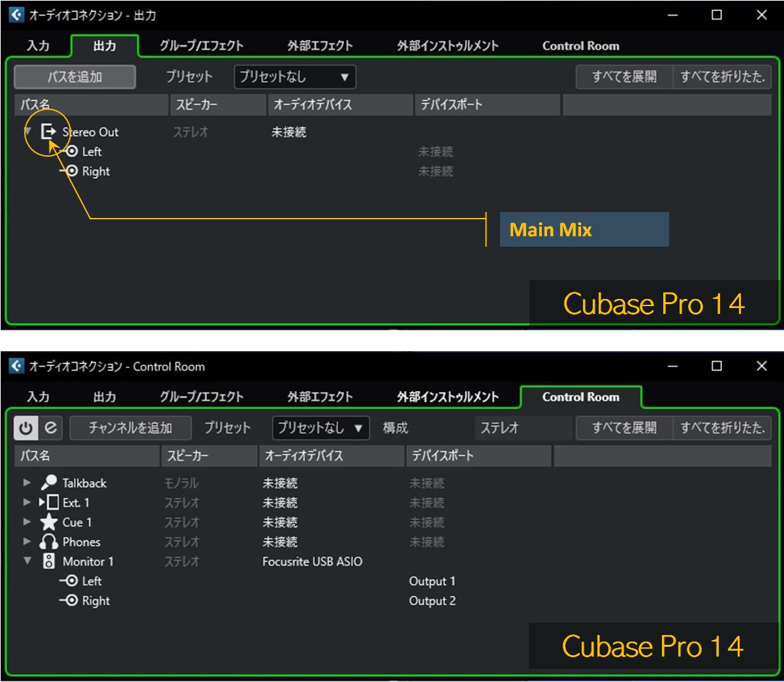Maximize the Control Room window

coord(716,365)
